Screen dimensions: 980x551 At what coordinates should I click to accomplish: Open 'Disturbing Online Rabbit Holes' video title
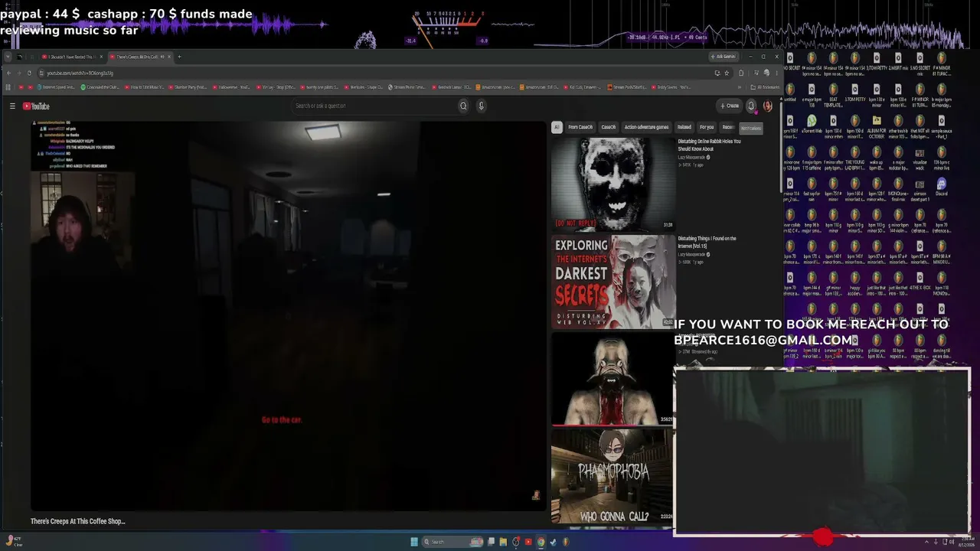click(709, 145)
